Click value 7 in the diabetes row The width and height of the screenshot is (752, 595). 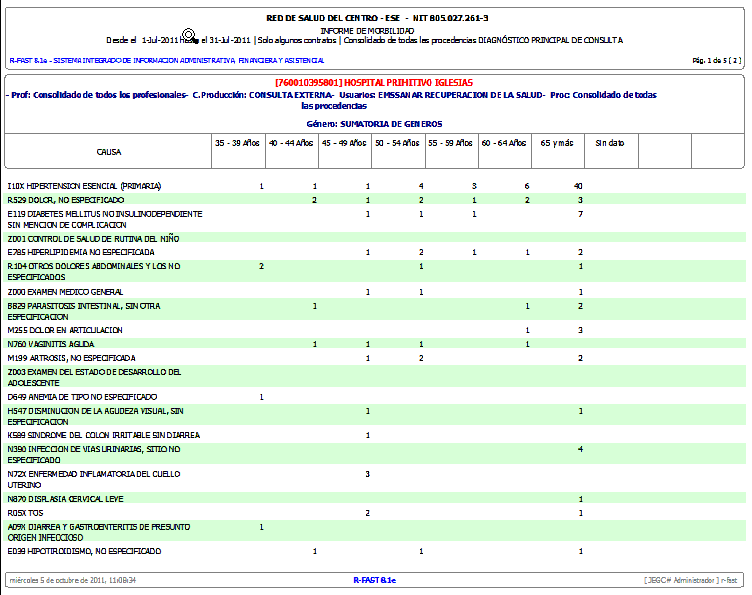click(580, 214)
